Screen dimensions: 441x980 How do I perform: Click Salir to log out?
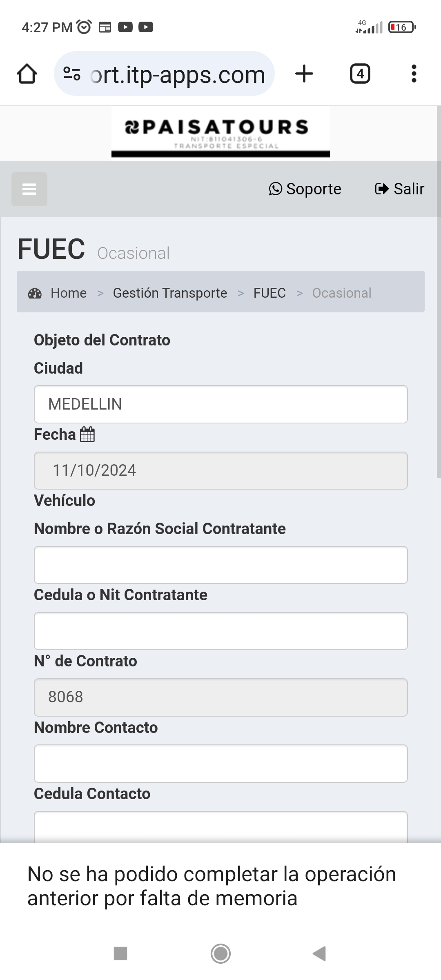[x=400, y=189]
